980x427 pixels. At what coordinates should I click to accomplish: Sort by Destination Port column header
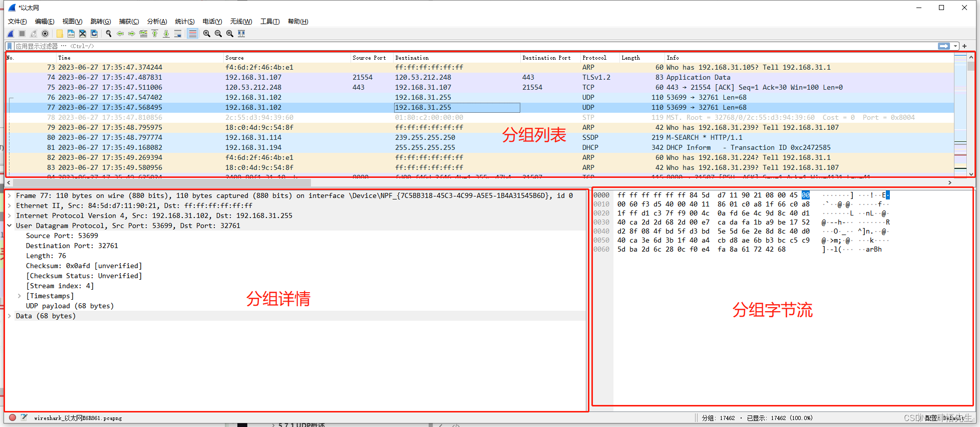click(x=550, y=58)
